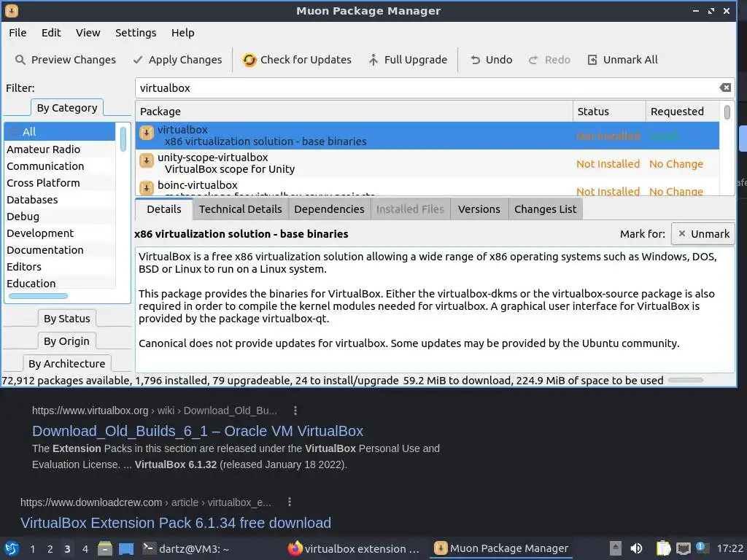The height and width of the screenshot is (560, 747).
Task: Click the unity-scope-virtualbox package icon
Action: 146,160
